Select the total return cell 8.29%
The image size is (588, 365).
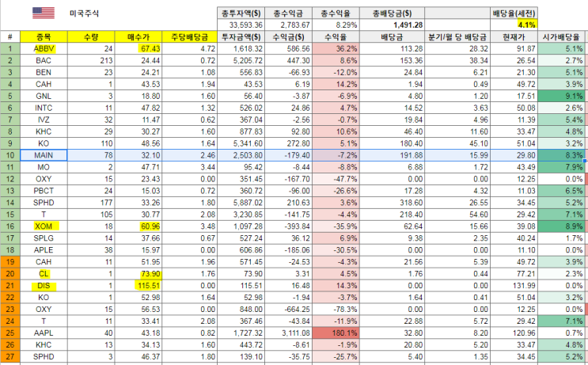coord(336,25)
